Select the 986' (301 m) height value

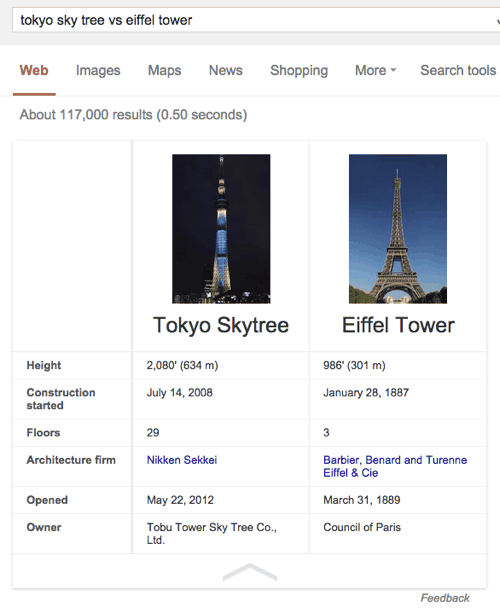pyautogui.click(x=354, y=365)
